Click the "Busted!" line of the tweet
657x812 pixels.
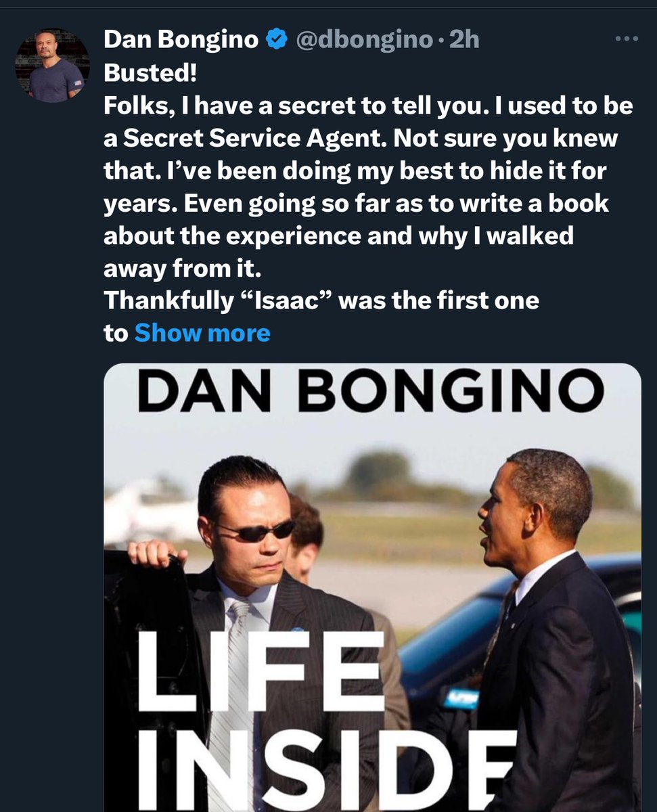(147, 73)
